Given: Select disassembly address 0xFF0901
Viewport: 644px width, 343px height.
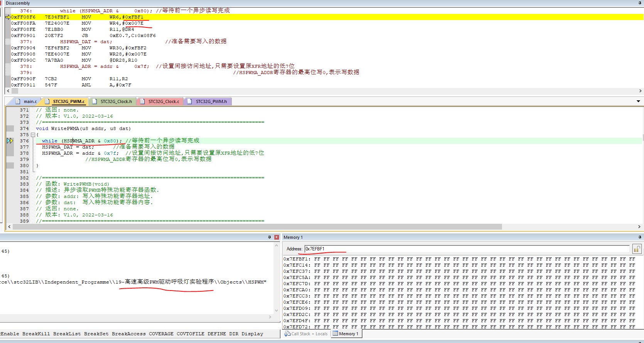Looking at the screenshot, I should (23, 35).
